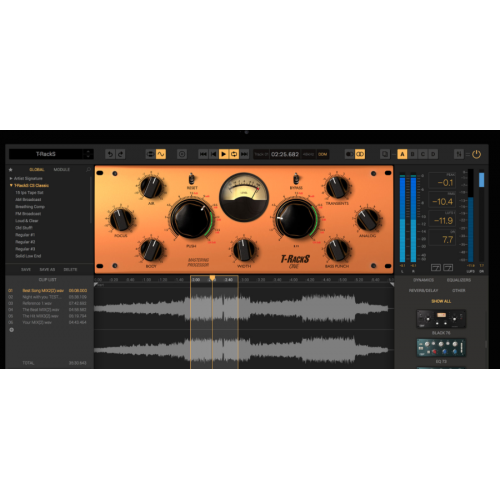
Task: Click the second meter mode icon under the readouts
Action: pyautogui.click(x=448, y=267)
